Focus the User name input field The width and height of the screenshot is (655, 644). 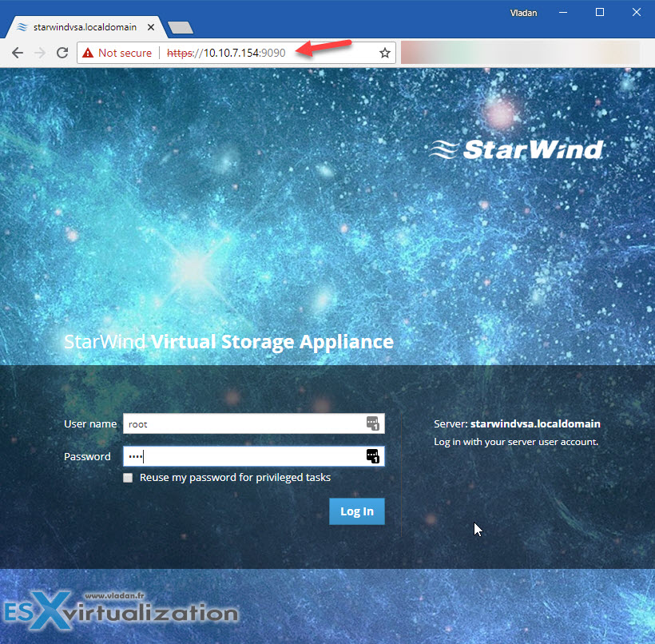pyautogui.click(x=253, y=423)
